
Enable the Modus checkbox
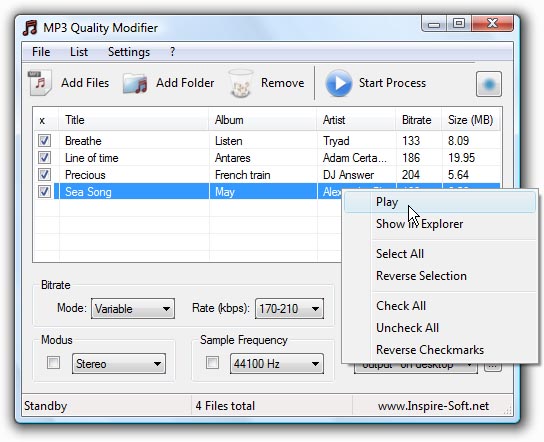click(x=53, y=363)
